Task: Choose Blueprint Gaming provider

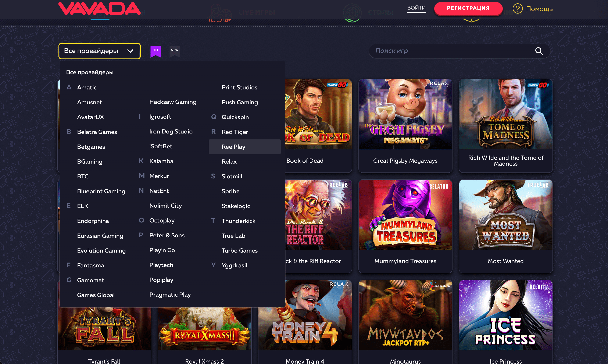Action: coord(101,191)
